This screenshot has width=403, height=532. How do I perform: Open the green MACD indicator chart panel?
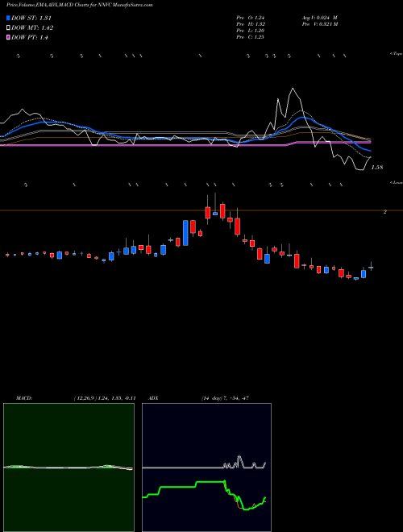pos(69,468)
